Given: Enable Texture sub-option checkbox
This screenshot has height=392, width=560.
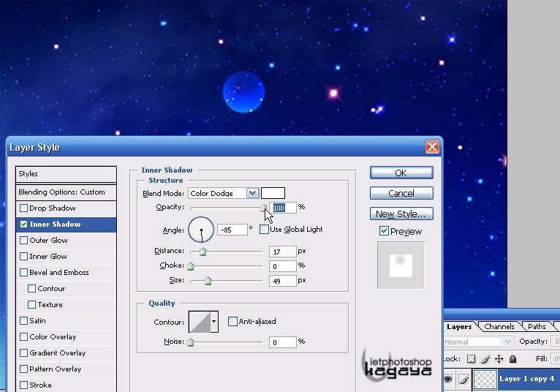Looking at the screenshot, I should (x=31, y=304).
